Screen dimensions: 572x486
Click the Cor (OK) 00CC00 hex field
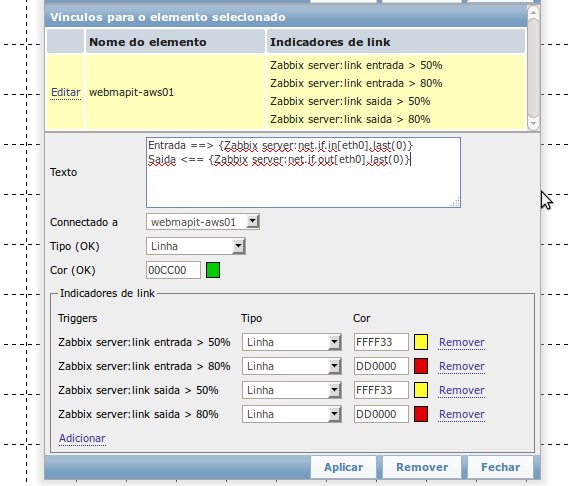[173, 270]
